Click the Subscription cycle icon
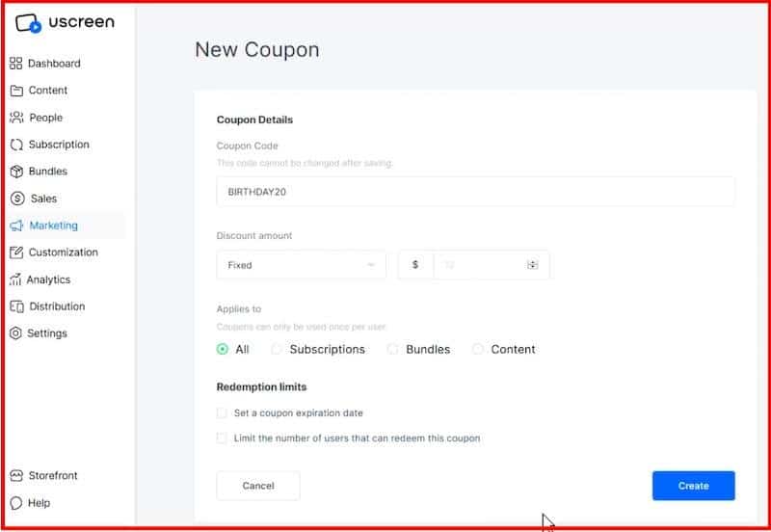This screenshot has width=771, height=532. click(x=16, y=145)
